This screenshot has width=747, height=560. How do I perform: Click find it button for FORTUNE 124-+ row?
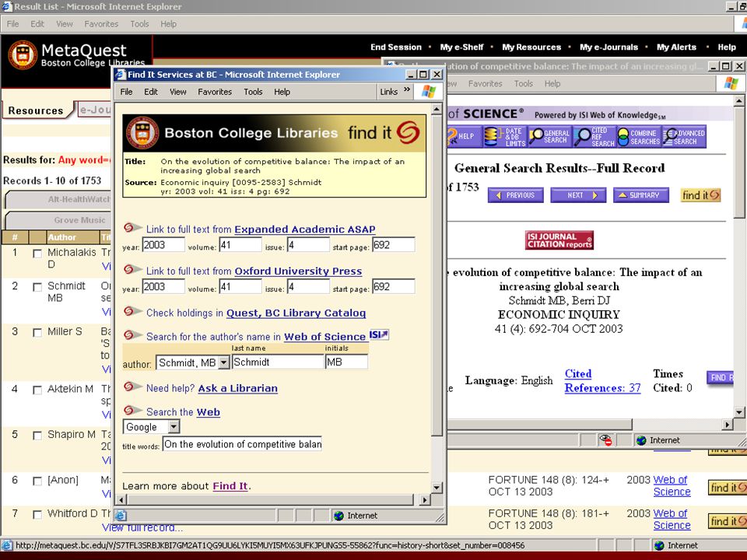727,488
